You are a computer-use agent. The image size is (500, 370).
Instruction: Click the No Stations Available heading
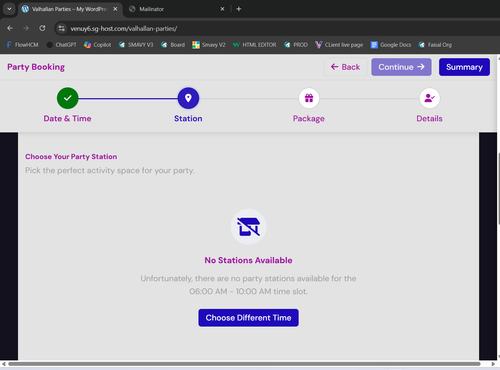point(248,260)
